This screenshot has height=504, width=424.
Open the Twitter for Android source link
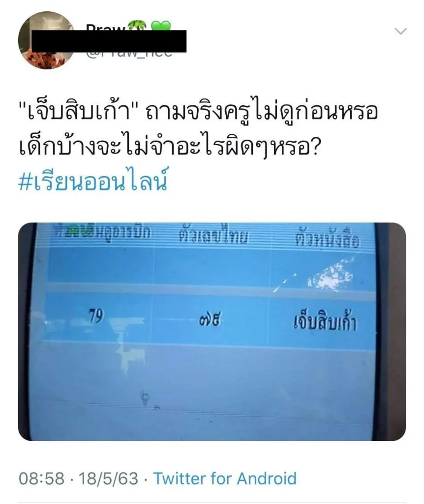[225, 478]
